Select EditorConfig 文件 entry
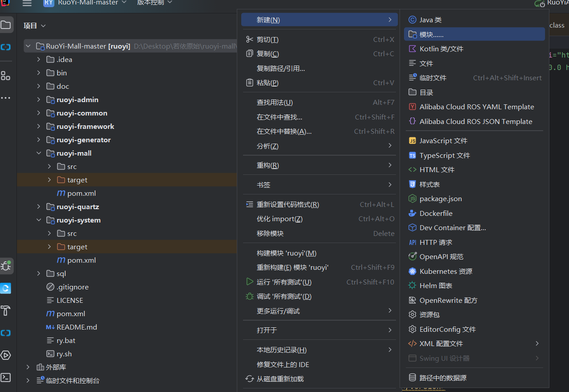Screen dimensions: 569x392 click(474, 329)
